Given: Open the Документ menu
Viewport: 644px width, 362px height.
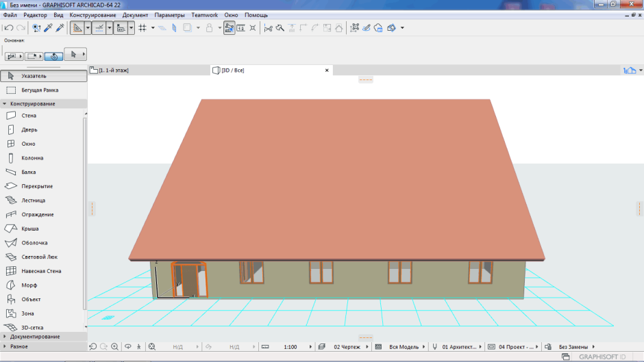Looking at the screenshot, I should [x=135, y=15].
